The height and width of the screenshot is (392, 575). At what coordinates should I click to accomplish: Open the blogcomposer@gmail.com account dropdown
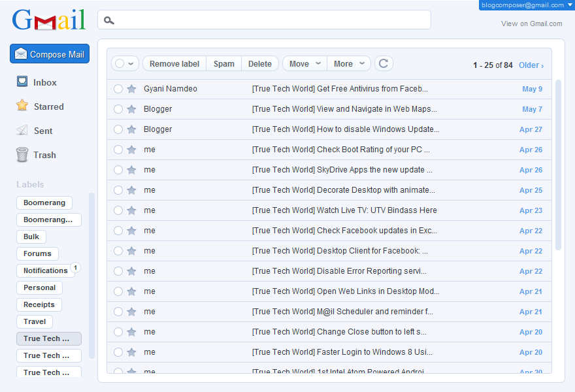(x=527, y=5)
